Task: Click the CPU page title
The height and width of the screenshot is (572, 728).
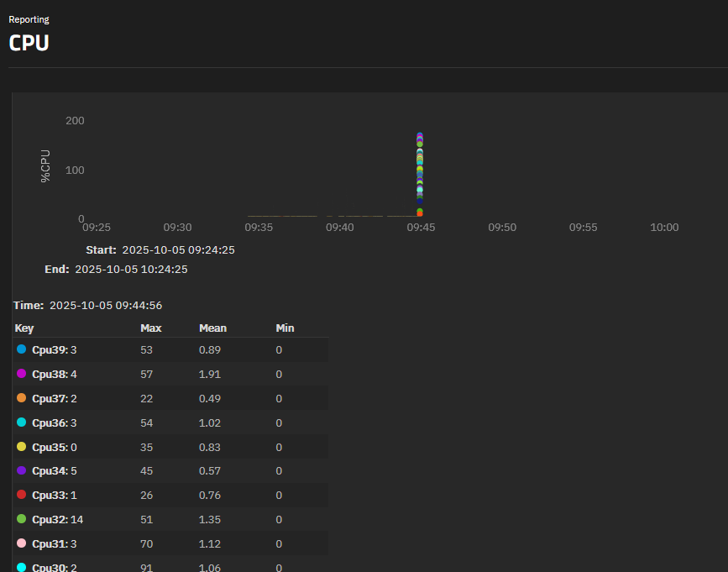Action: coord(29,43)
